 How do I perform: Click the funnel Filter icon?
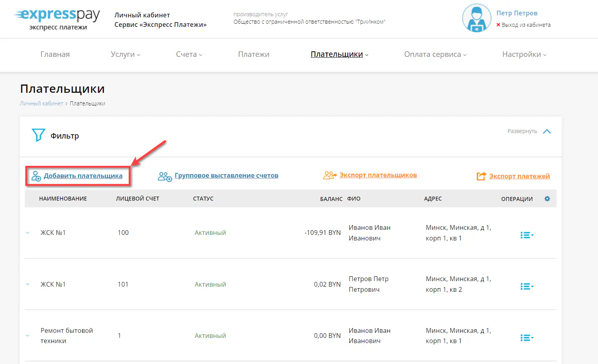[x=38, y=135]
